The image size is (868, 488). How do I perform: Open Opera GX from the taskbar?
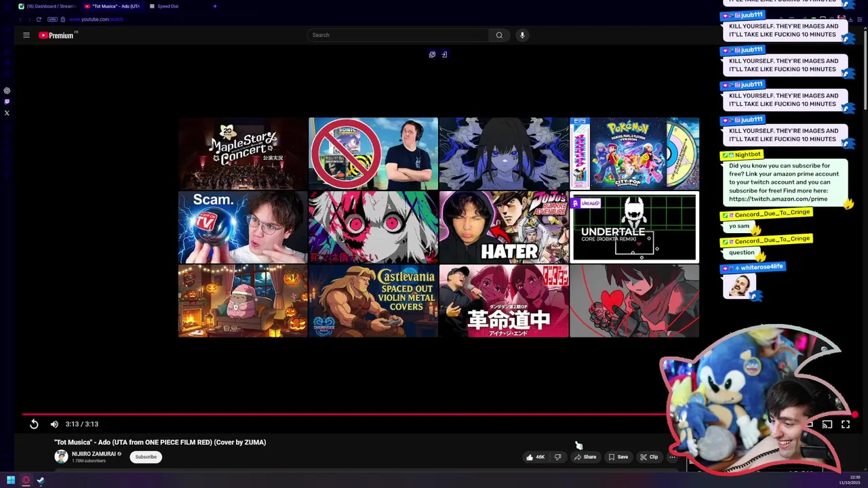(26, 481)
